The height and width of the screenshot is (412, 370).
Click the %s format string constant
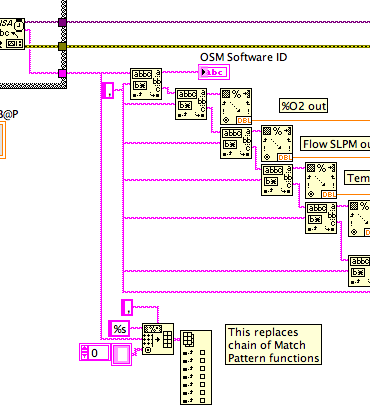tap(119, 329)
